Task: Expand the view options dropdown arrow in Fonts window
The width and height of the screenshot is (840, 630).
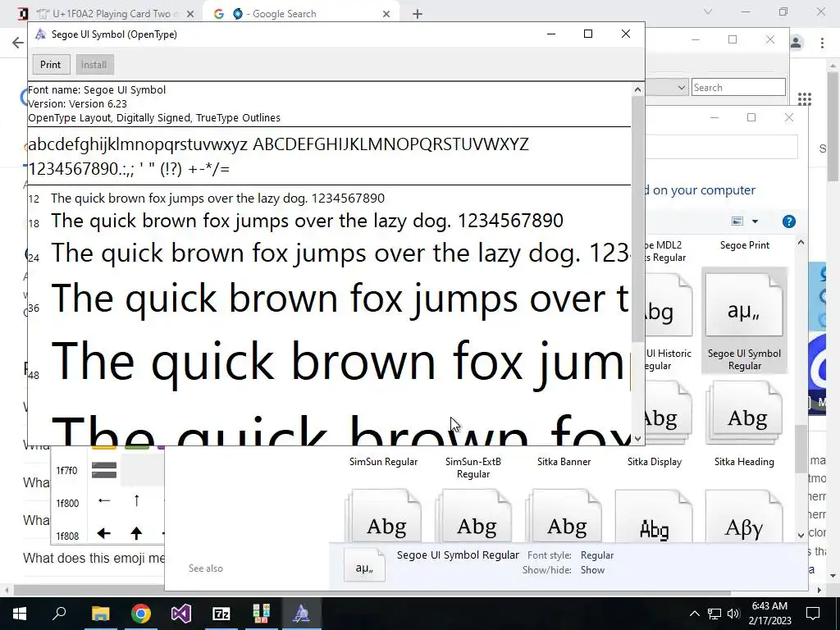Action: tap(755, 221)
